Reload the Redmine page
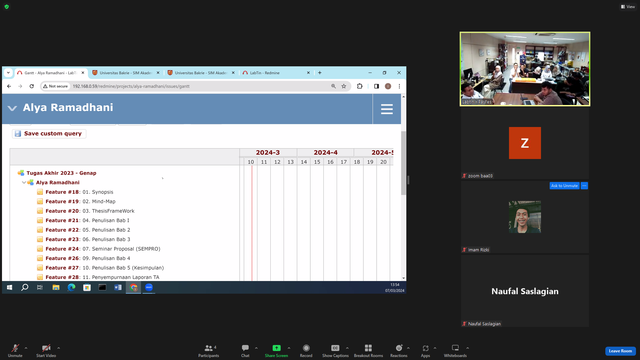The width and height of the screenshot is (640, 360). (x=31, y=86)
